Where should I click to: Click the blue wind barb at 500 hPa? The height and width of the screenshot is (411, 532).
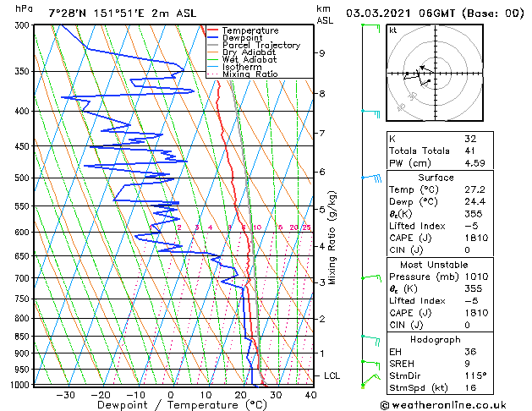(371, 178)
